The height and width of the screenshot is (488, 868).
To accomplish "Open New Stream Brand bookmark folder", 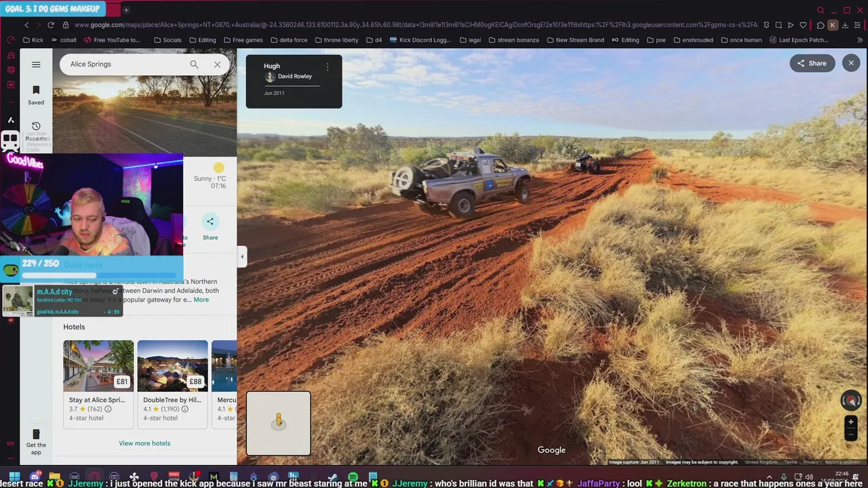I will click(575, 40).
